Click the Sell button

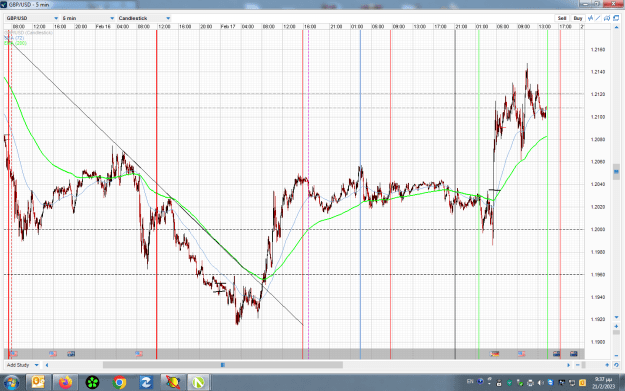click(562, 18)
